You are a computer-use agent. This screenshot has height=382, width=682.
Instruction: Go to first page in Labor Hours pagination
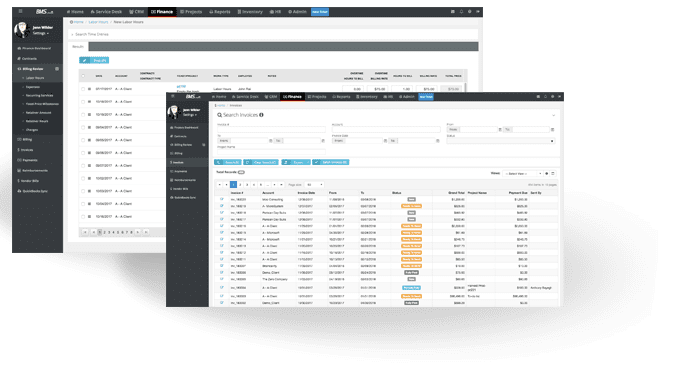[85, 232]
